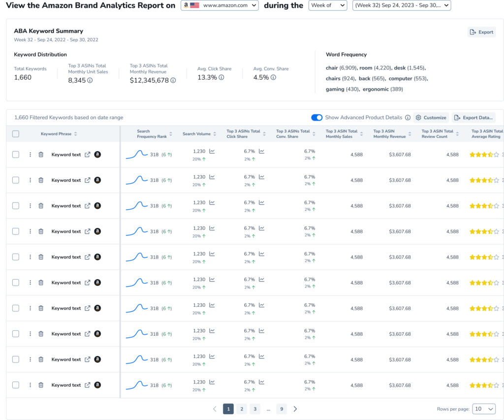Sort by Search Frequency Rank column

(171, 134)
